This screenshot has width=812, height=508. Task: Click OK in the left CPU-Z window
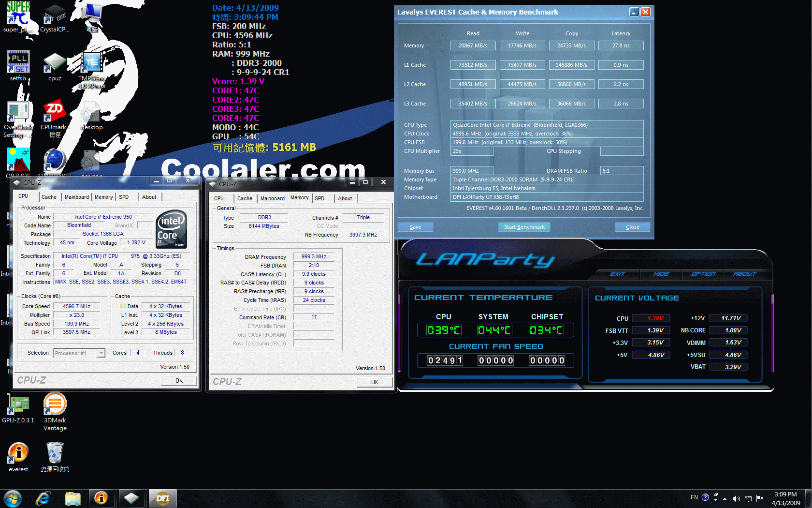click(179, 381)
